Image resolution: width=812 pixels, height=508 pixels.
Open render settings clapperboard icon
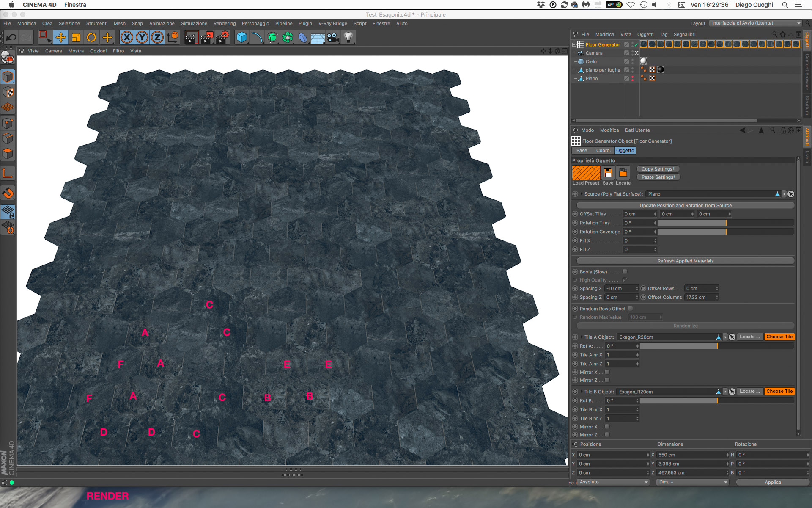click(222, 38)
